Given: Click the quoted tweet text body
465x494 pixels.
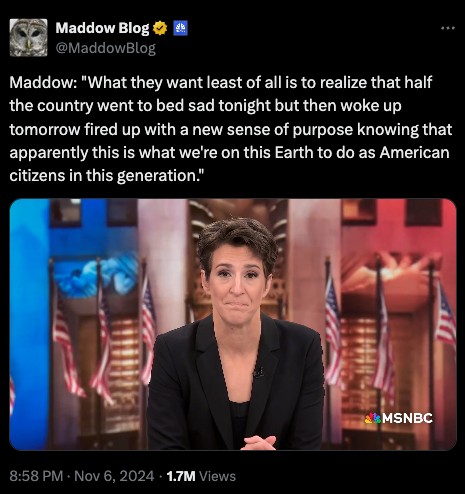Looking at the screenshot, I should tap(231, 129).
